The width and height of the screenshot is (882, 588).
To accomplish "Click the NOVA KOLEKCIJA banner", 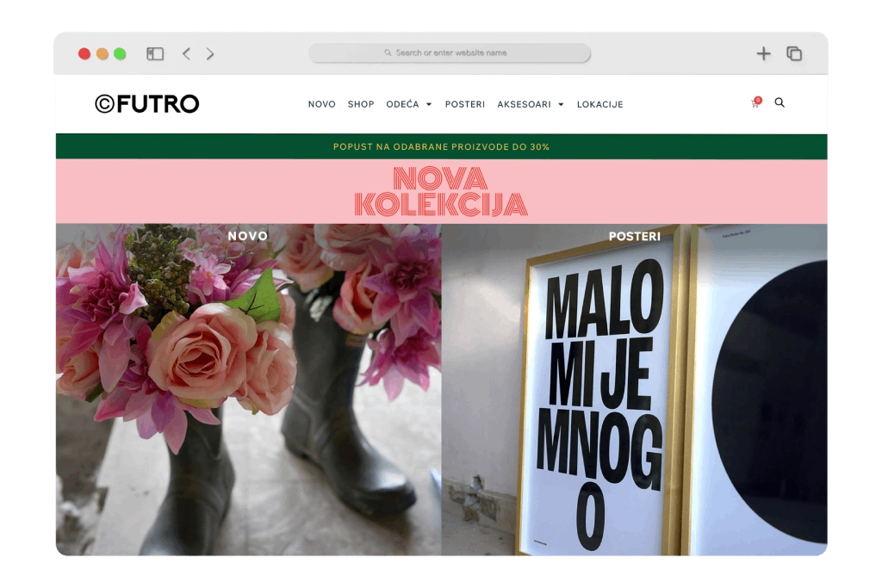I will [x=441, y=191].
